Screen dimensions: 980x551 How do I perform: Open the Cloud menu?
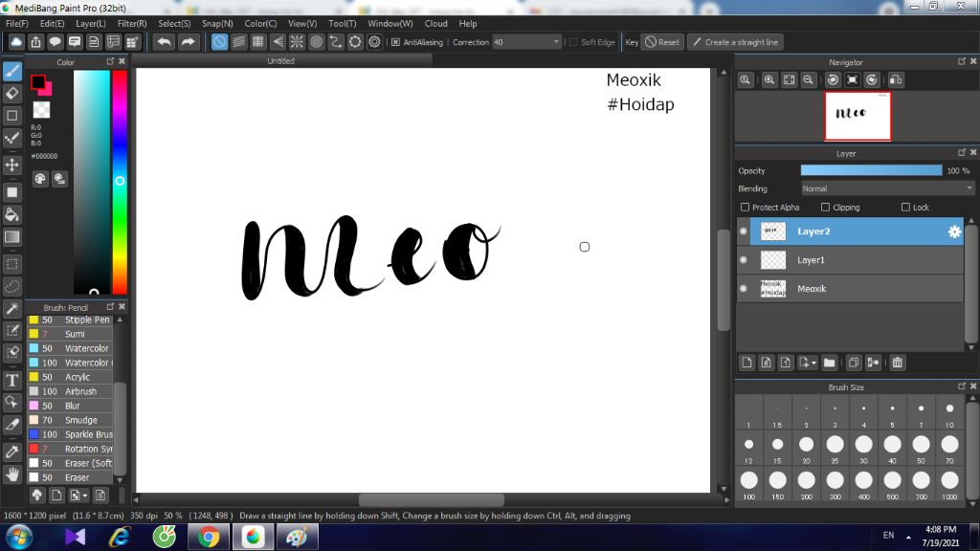(x=435, y=23)
